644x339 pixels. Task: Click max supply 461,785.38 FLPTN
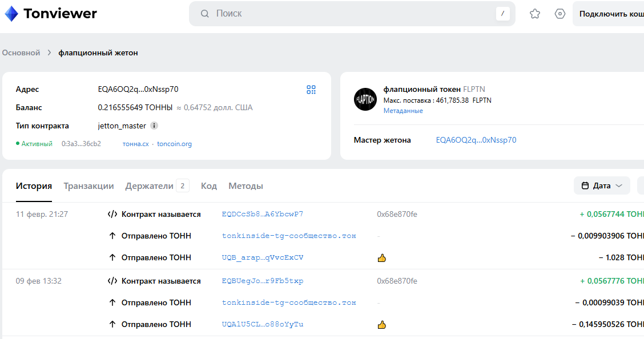pos(464,100)
